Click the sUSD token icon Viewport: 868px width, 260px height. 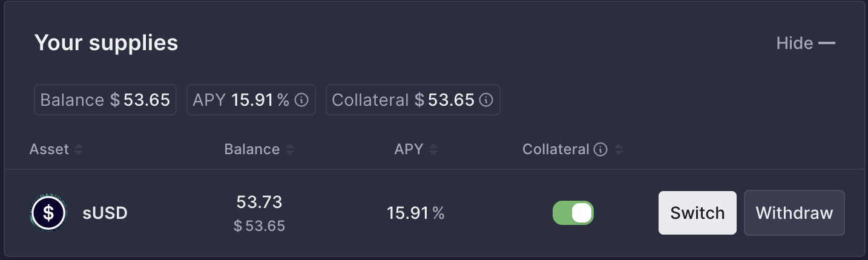49,213
